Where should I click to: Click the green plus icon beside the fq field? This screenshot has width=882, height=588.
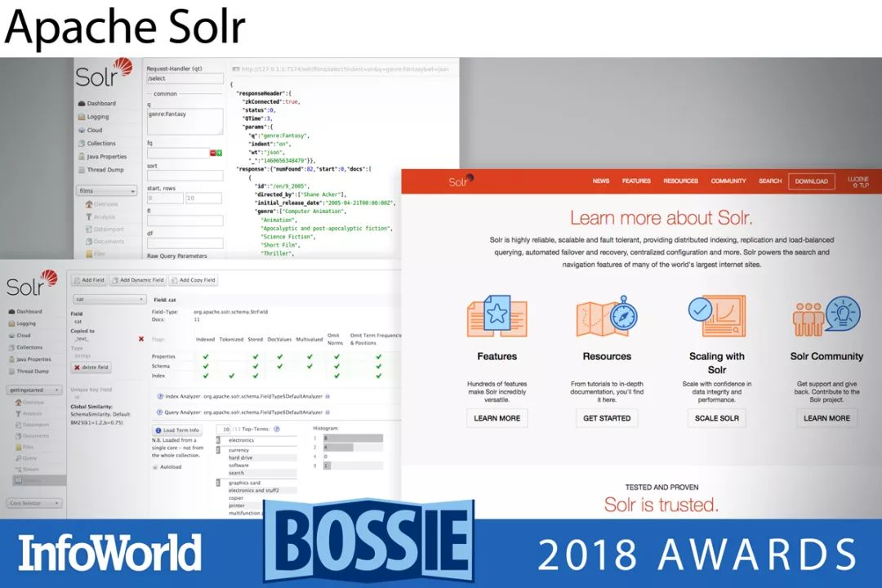pyautogui.click(x=219, y=153)
